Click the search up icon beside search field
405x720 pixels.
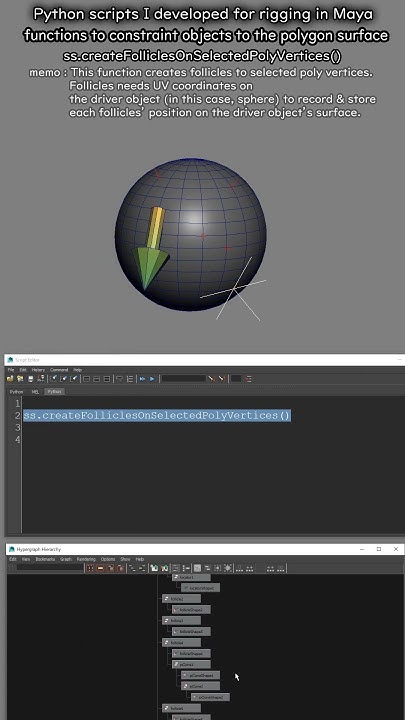[221, 379]
